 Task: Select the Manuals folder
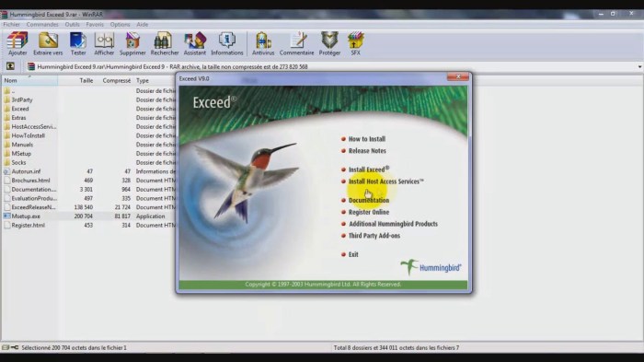point(22,145)
